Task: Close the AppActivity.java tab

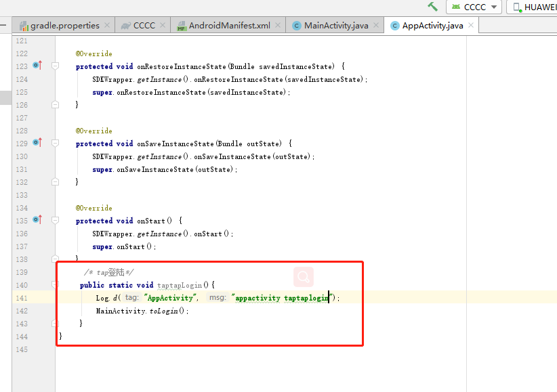Action: point(471,25)
